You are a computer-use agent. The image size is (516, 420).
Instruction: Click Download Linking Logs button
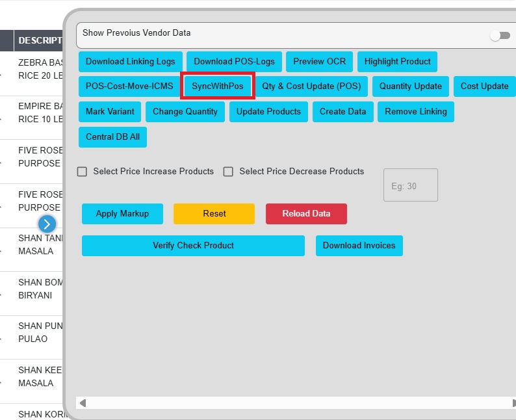click(131, 62)
